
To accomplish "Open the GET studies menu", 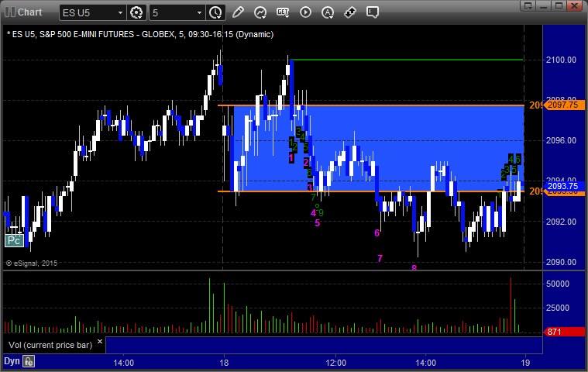I will tap(283, 12).
